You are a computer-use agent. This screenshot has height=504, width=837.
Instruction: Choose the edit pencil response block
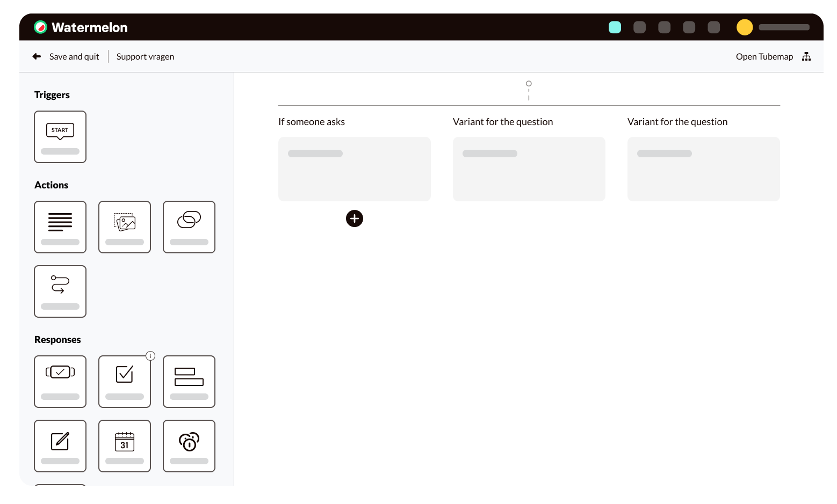(x=60, y=446)
